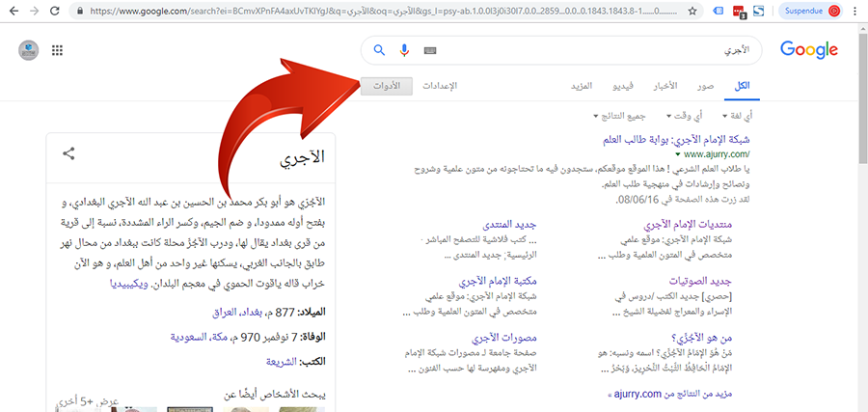Expand the أي وقت time filter
The image size is (868, 412).
coord(680,116)
